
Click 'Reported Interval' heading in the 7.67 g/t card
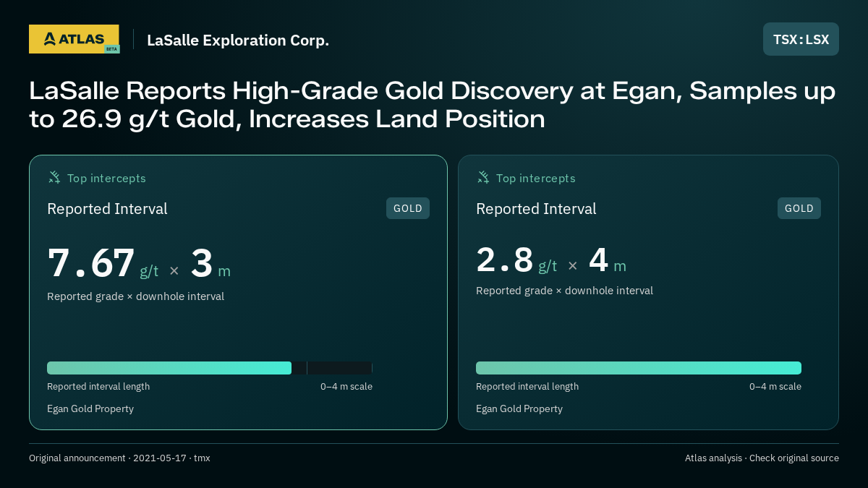[x=107, y=209]
